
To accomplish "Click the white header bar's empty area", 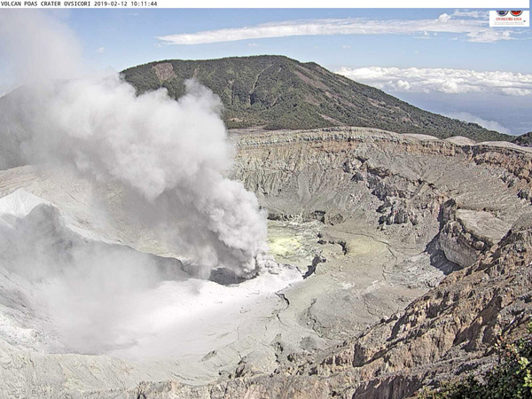I will point(337,4).
